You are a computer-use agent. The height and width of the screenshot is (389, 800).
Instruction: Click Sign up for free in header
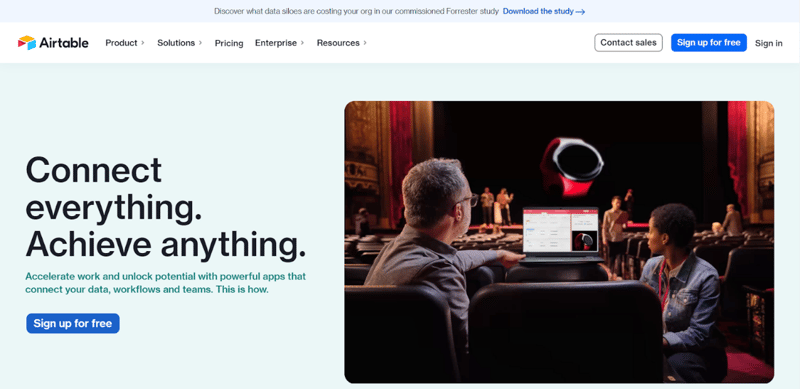coord(709,43)
